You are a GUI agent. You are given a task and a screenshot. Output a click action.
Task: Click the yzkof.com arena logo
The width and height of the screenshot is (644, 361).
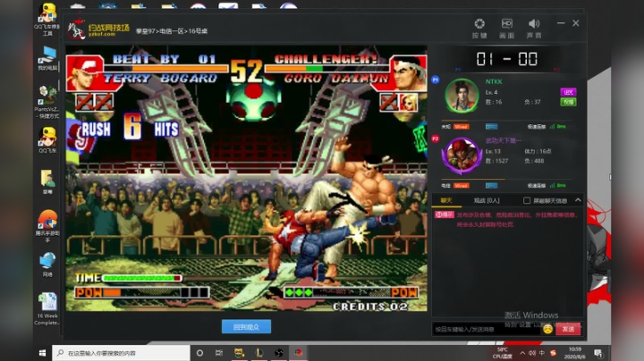coord(98,29)
